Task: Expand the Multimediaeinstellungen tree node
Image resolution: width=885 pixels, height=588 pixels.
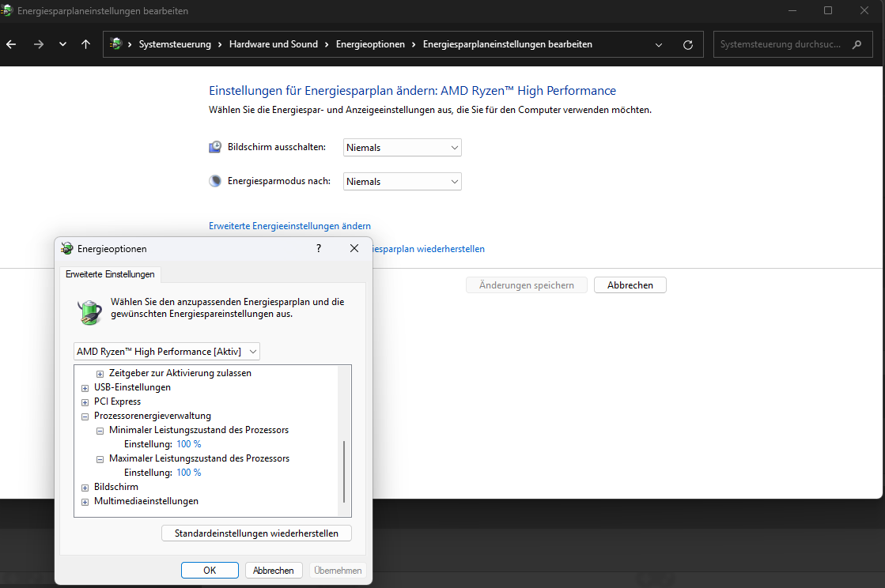Action: (x=85, y=501)
